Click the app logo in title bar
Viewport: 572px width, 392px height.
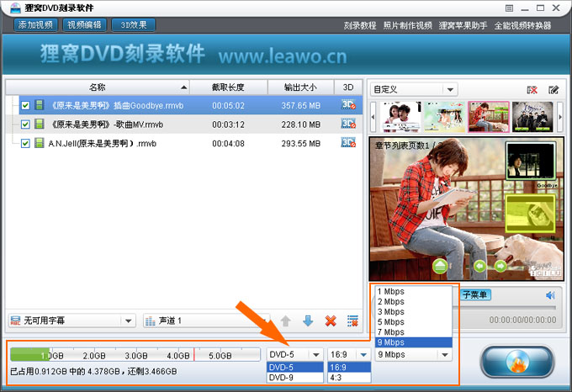(x=15, y=8)
